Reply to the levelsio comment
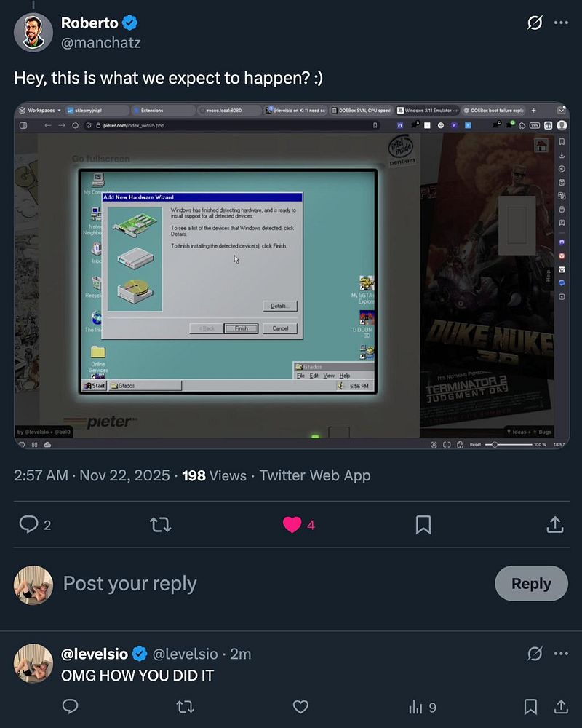Screen dimensions: 582x728 pos(70,707)
